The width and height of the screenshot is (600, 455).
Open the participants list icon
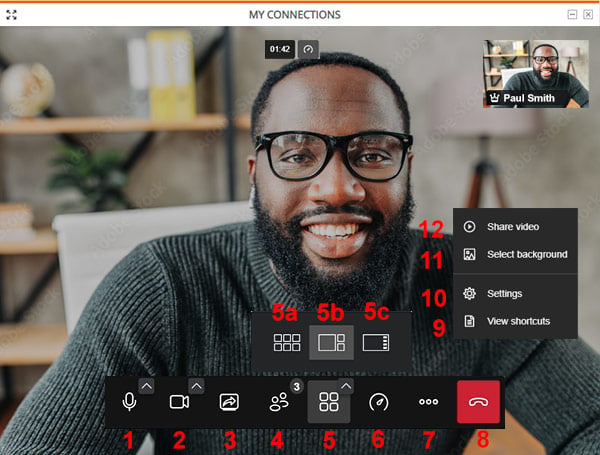point(279,402)
